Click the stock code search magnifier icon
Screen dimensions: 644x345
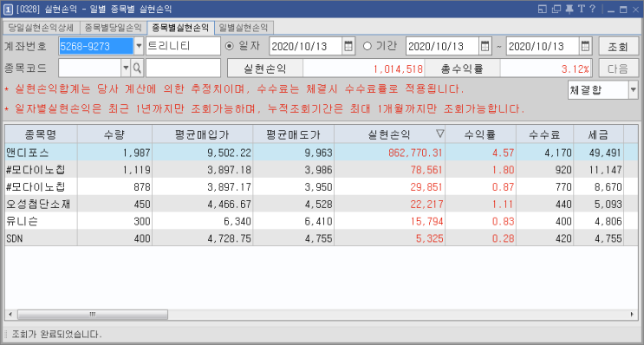tap(137, 68)
